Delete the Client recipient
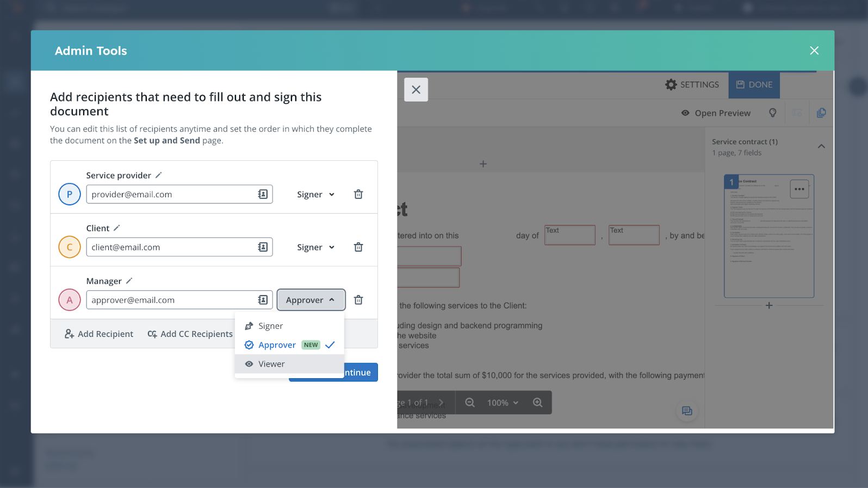868x488 pixels. pos(358,247)
